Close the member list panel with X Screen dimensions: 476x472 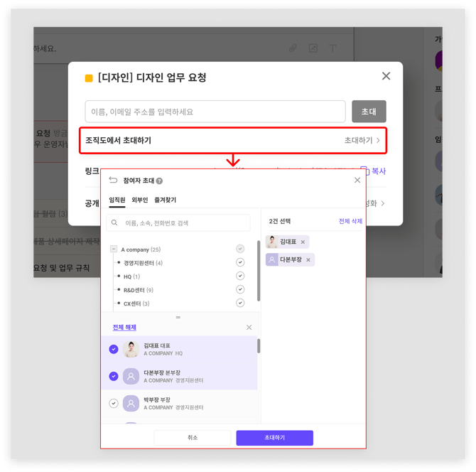pos(249,328)
